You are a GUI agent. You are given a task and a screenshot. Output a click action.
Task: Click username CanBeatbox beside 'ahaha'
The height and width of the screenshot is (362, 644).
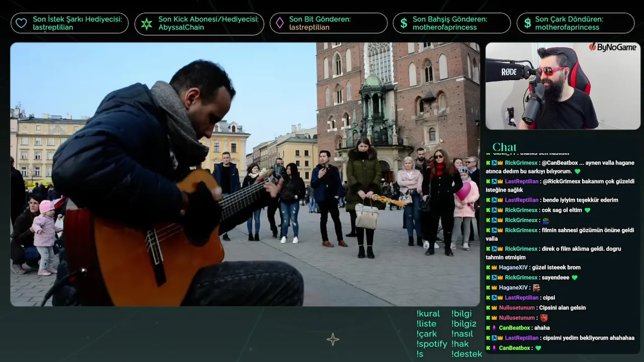514,328
